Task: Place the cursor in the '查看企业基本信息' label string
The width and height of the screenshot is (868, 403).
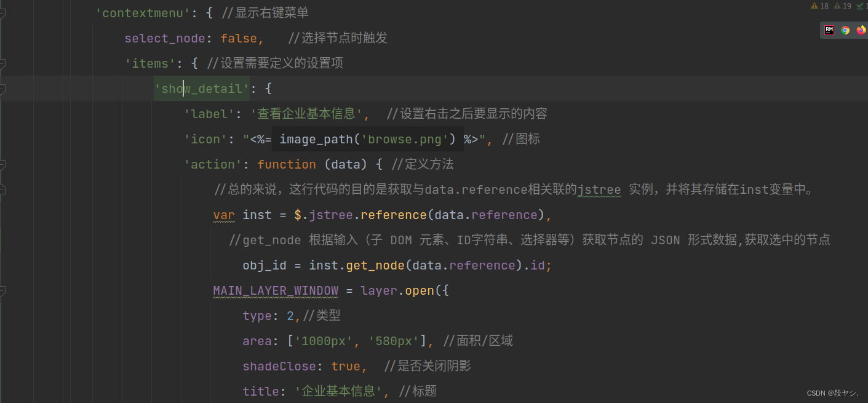Action: (x=305, y=113)
